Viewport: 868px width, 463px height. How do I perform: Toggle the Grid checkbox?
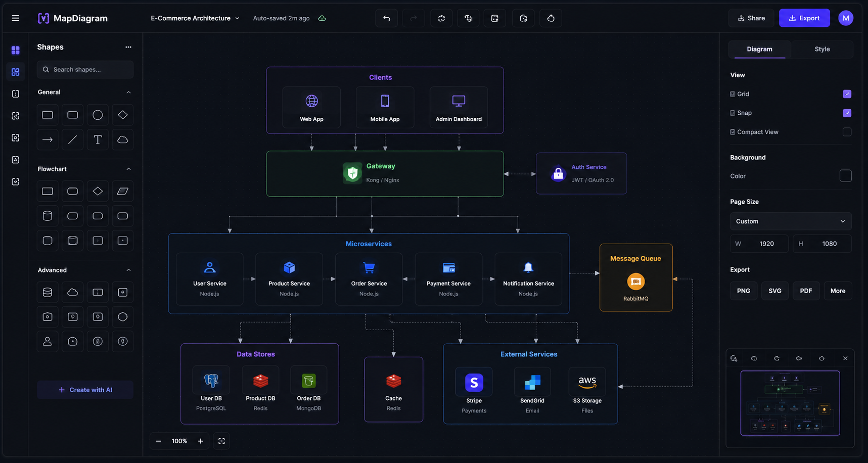point(847,94)
